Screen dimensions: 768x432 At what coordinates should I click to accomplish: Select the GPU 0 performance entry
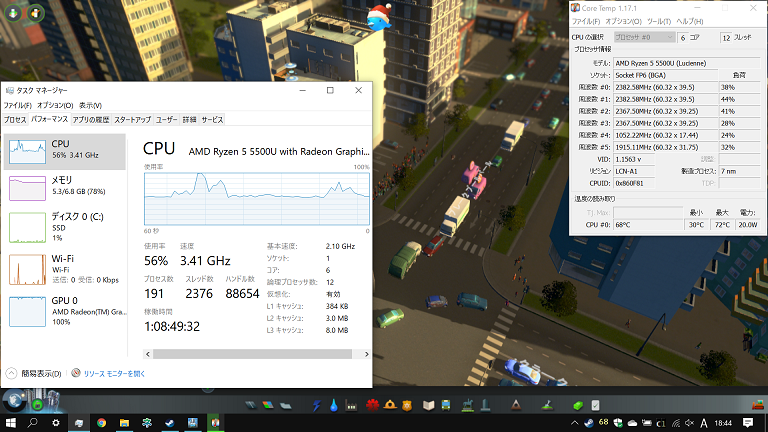[65, 311]
